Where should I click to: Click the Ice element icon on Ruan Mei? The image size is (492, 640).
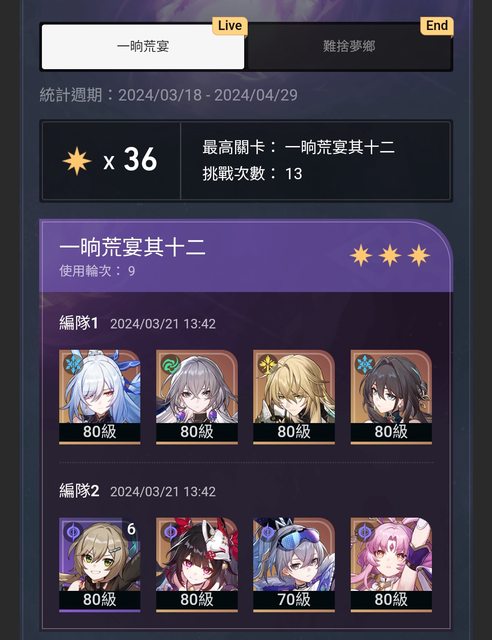pos(365,364)
